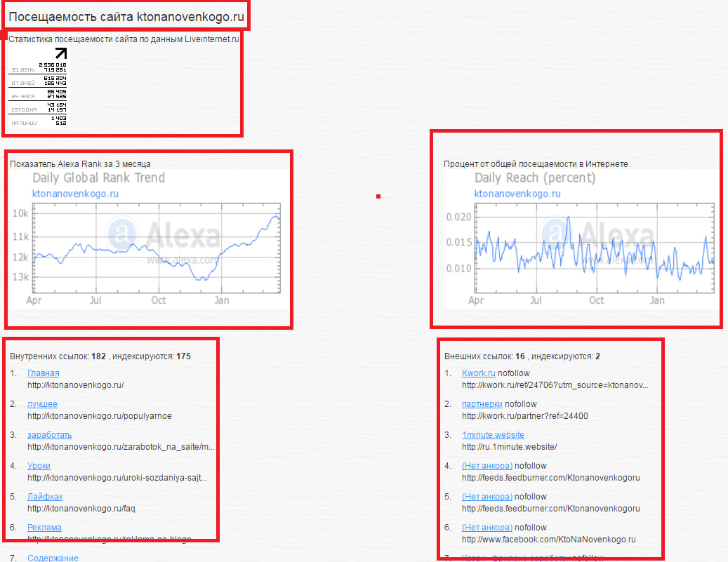Open the партнерки external link
This screenshot has height=562, width=728.
pyautogui.click(x=482, y=404)
